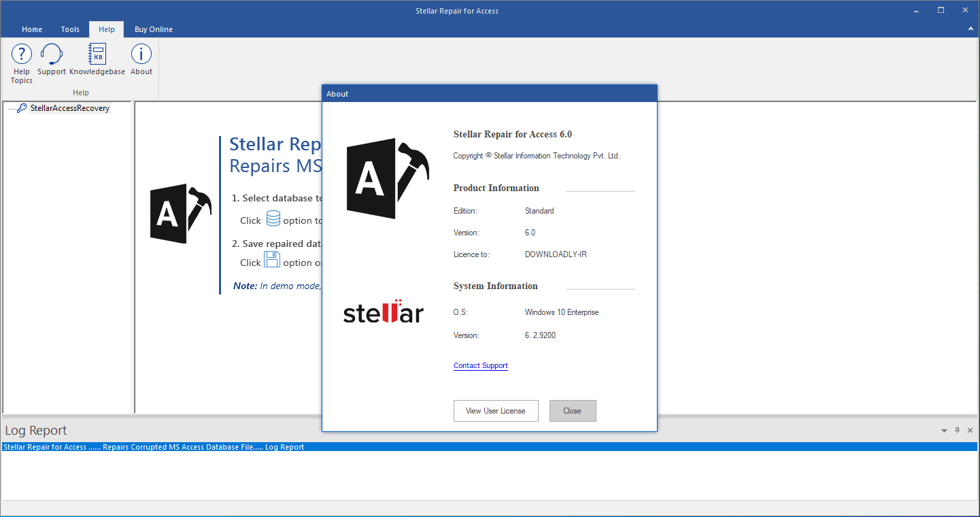
Task: Collapse the ribbon with the up chevron
Action: point(970,29)
